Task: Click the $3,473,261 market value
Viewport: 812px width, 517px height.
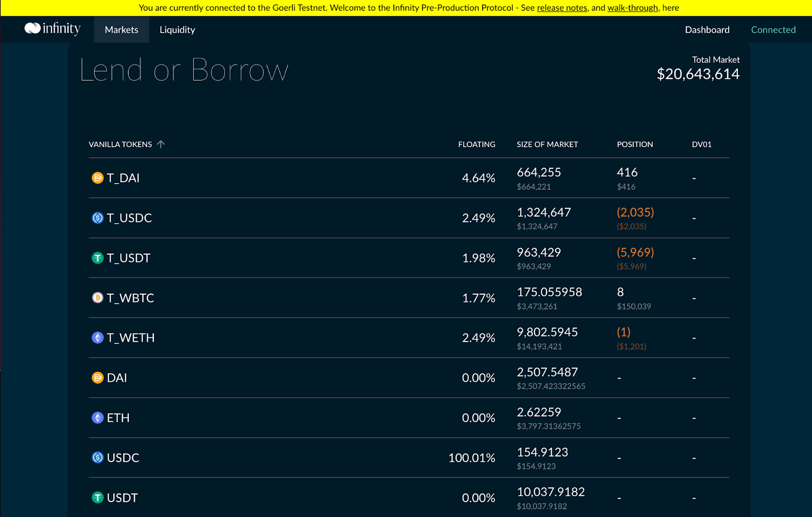Action: point(537,306)
